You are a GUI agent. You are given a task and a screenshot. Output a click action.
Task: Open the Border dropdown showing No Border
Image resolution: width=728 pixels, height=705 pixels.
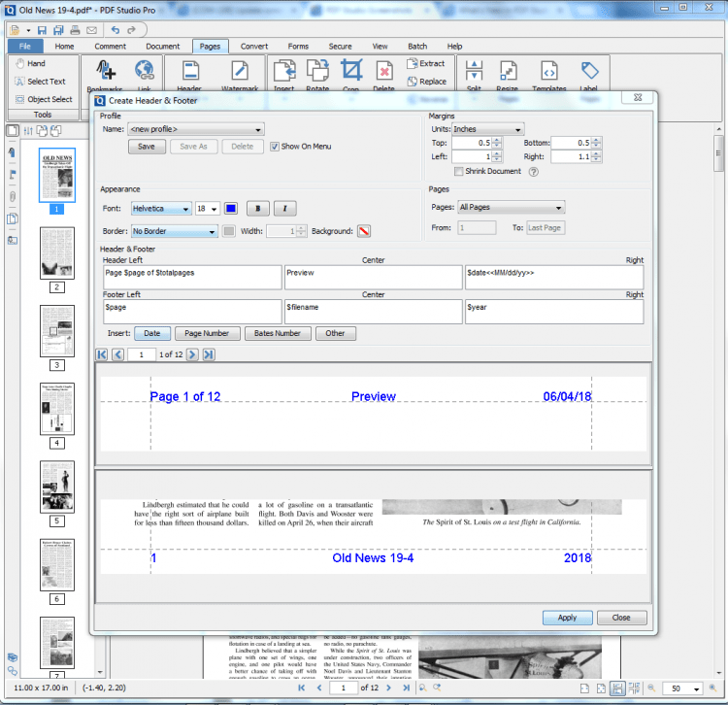(x=175, y=231)
